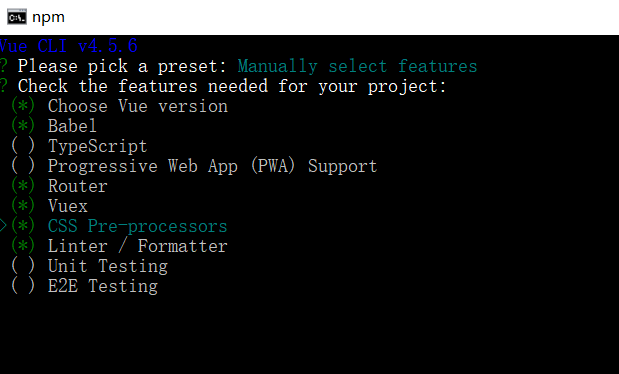The image size is (619, 374).
Task: Enable the TypeScript checkbox
Action: point(23,146)
